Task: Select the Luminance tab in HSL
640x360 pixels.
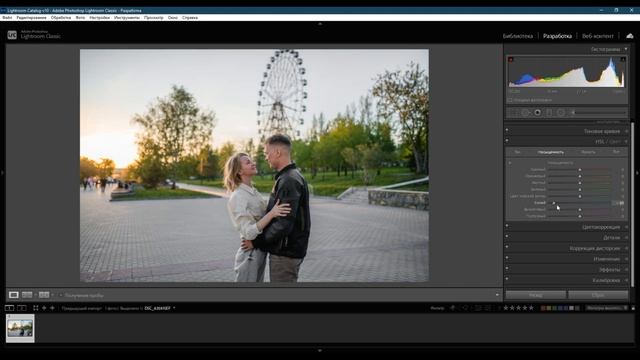Action: pyautogui.click(x=588, y=152)
